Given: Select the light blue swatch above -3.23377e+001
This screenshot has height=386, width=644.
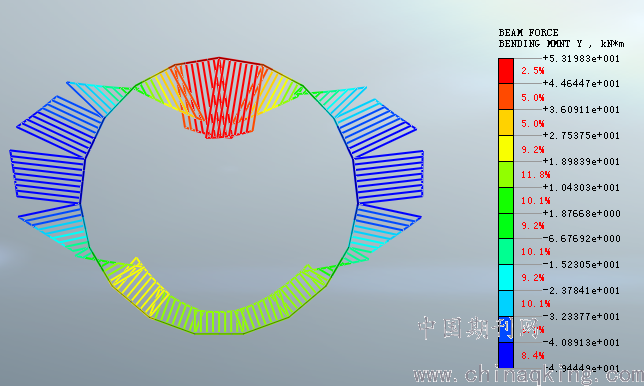Looking at the screenshot, I should 506,303.
